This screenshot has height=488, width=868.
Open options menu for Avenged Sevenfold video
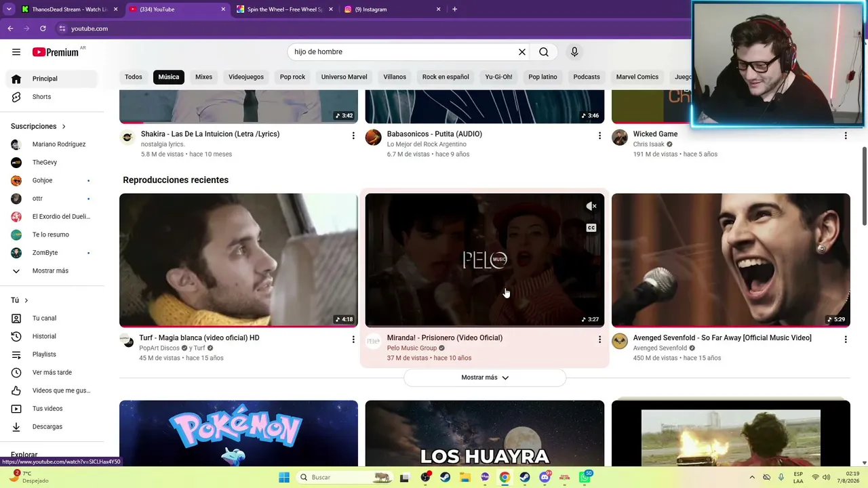pyautogui.click(x=846, y=339)
